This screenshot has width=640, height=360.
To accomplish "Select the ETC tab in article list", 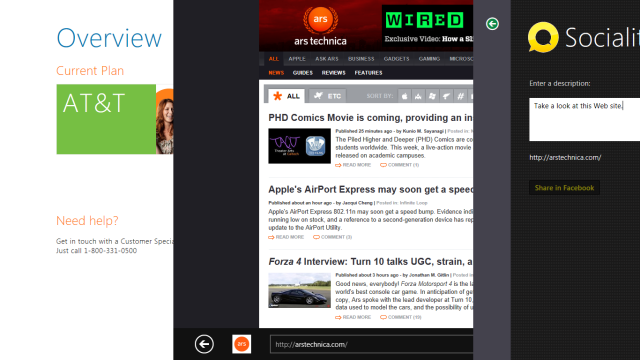I will (327, 96).
